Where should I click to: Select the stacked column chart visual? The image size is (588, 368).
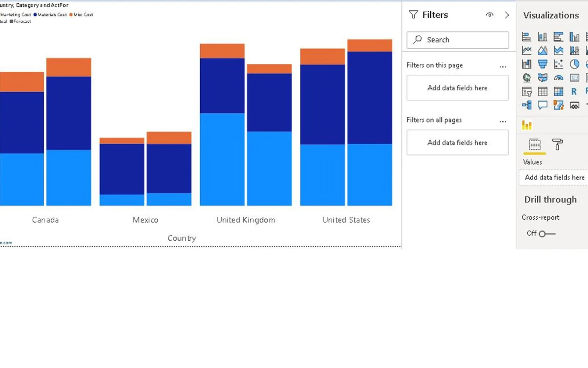point(542,37)
